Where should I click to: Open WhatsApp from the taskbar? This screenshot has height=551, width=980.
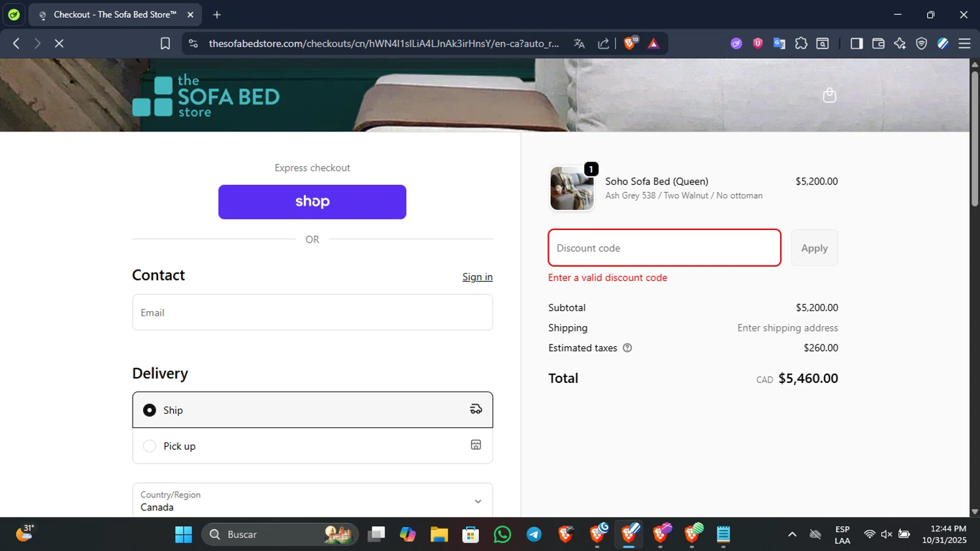click(502, 534)
